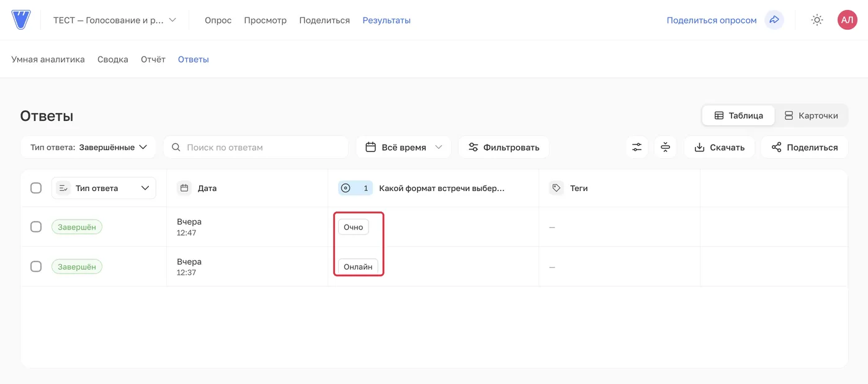The width and height of the screenshot is (868, 384).
Task: Open the Отчёт sub-tab
Action: click(153, 60)
